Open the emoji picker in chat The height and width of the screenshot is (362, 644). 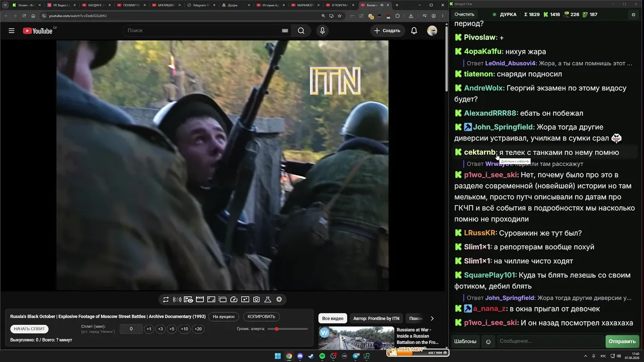coord(488,342)
